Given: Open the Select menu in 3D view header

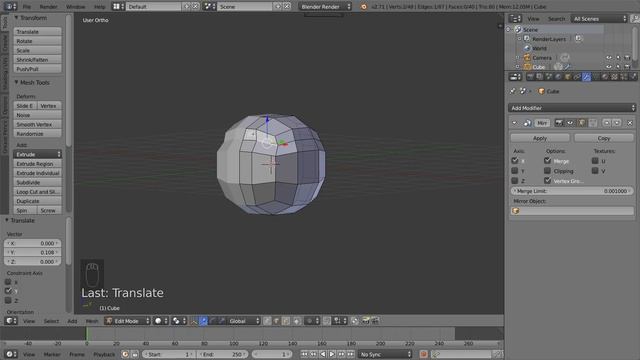Looking at the screenshot, I should [x=51, y=321].
